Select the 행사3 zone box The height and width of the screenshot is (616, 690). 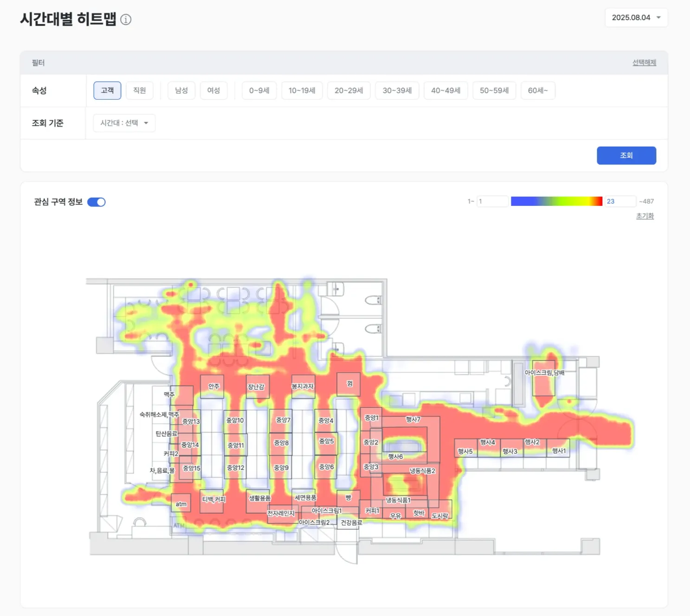point(512,448)
